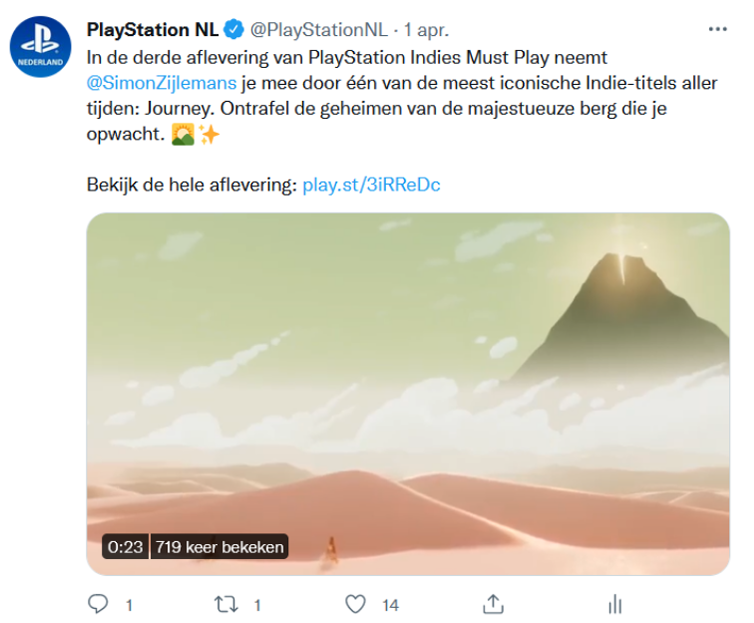The width and height of the screenshot is (754, 623).
Task: Click the PlayStation NL display name
Action: coord(152,30)
